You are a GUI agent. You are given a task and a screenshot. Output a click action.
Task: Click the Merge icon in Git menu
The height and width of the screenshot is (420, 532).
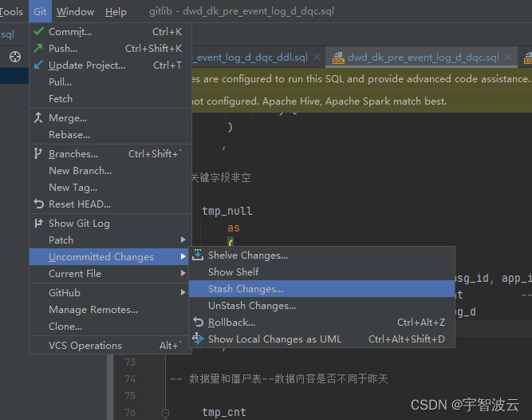pos(38,117)
